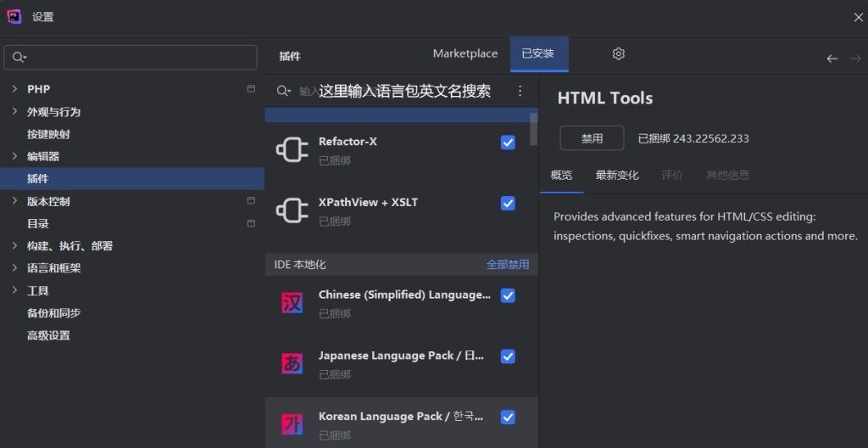Screen dimensions: 868x448
Task: Disable the XPathView + XSLT checkbox
Action: click(508, 204)
